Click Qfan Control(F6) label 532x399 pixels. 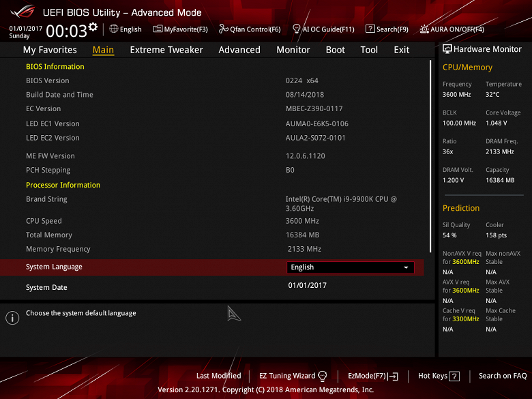[255, 29]
